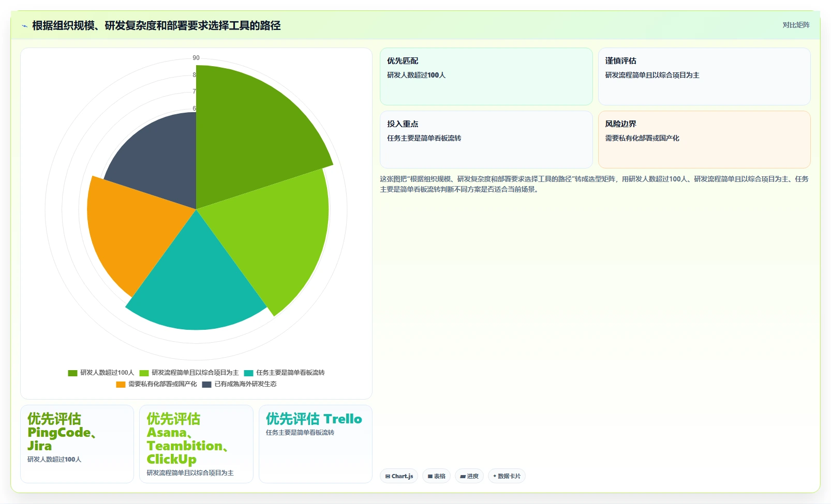Open the 谨慎评估 card
This screenshot has height=504, width=831.
(704, 77)
